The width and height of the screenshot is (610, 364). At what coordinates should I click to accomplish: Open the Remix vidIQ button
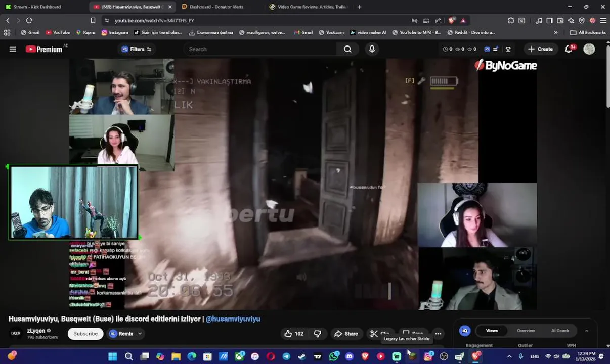[121, 334]
